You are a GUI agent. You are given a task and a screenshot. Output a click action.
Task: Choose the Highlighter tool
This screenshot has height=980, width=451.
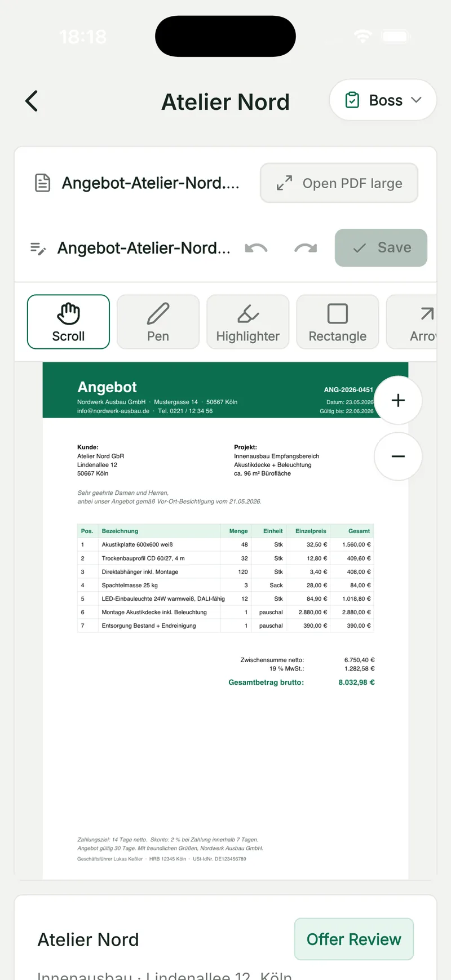click(248, 322)
